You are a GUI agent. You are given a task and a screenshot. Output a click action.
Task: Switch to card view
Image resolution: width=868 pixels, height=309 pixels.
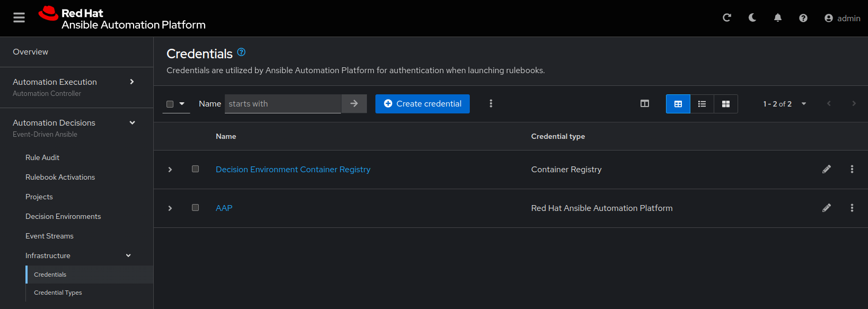coord(726,104)
